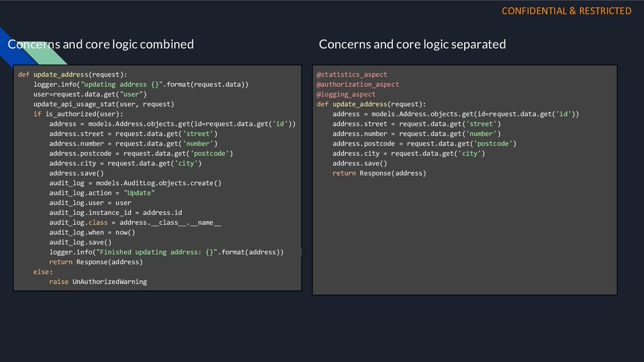The height and width of the screenshot is (362, 644).
Task: Click 'return Response(address)' in right code box
Action: (379, 173)
